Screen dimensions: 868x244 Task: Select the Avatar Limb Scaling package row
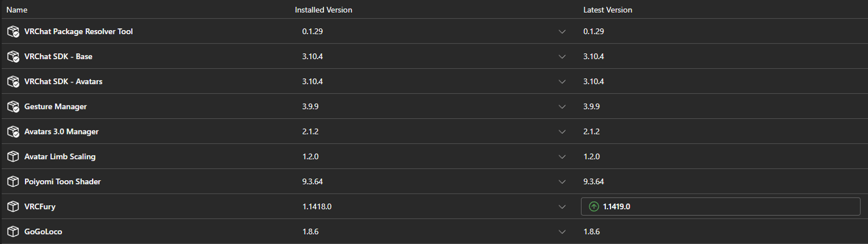(434, 156)
